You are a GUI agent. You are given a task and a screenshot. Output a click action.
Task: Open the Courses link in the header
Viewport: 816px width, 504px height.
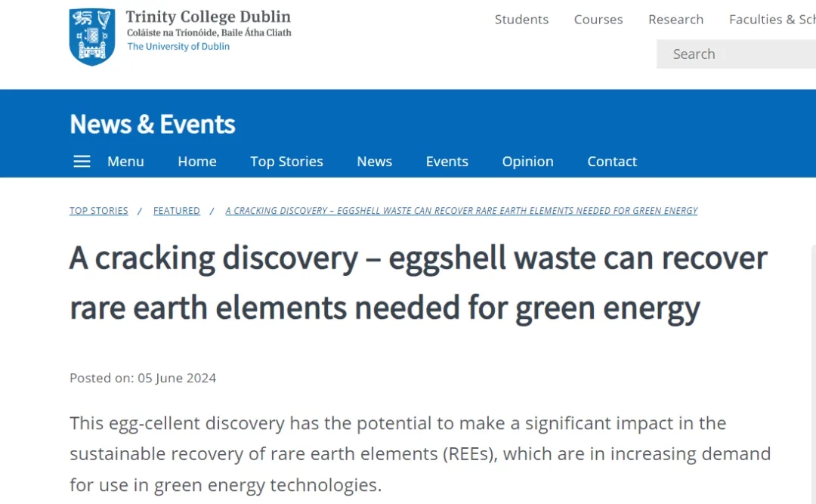click(x=598, y=20)
